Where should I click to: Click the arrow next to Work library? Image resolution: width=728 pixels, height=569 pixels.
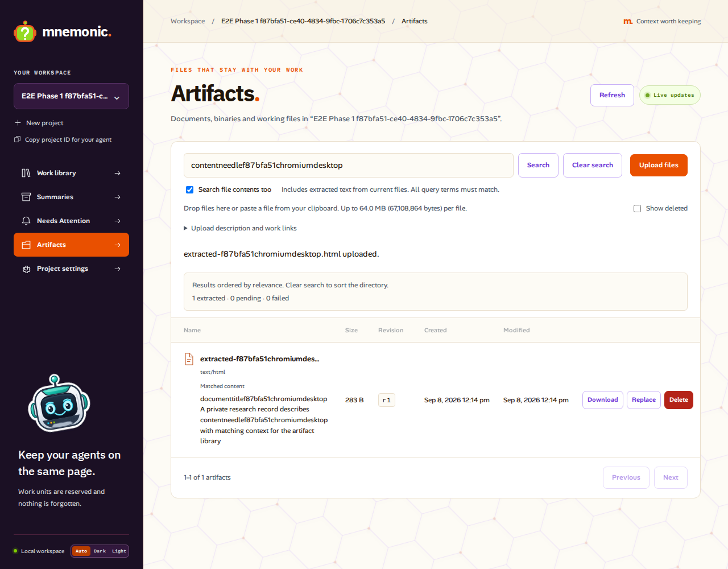coord(117,173)
